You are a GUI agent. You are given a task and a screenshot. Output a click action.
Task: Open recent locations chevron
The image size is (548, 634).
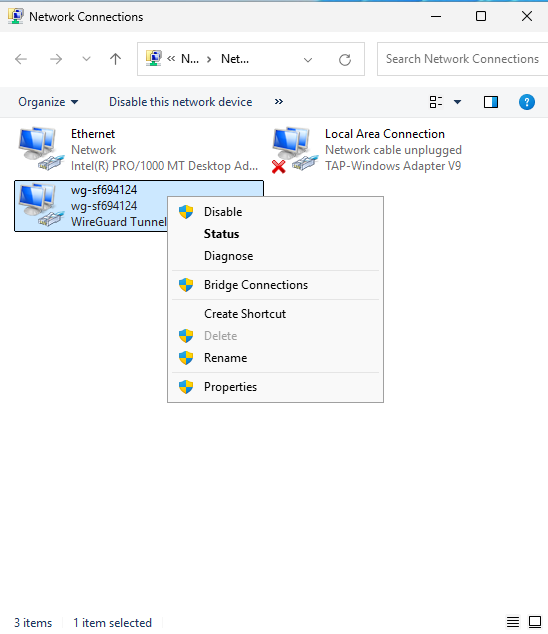86,59
